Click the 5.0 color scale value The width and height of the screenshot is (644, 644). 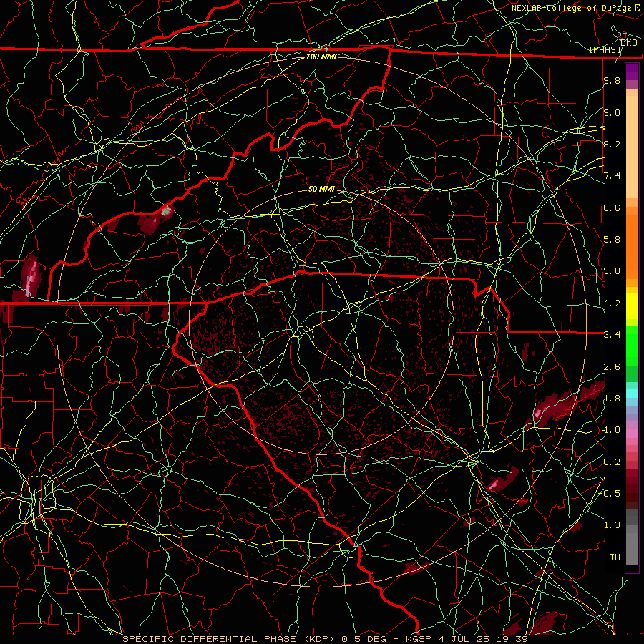pos(612,271)
